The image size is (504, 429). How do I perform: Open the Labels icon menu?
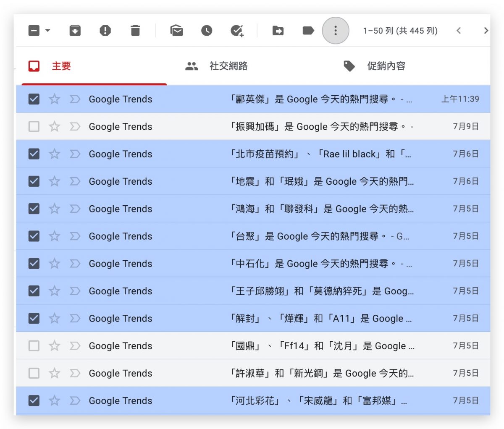point(308,31)
